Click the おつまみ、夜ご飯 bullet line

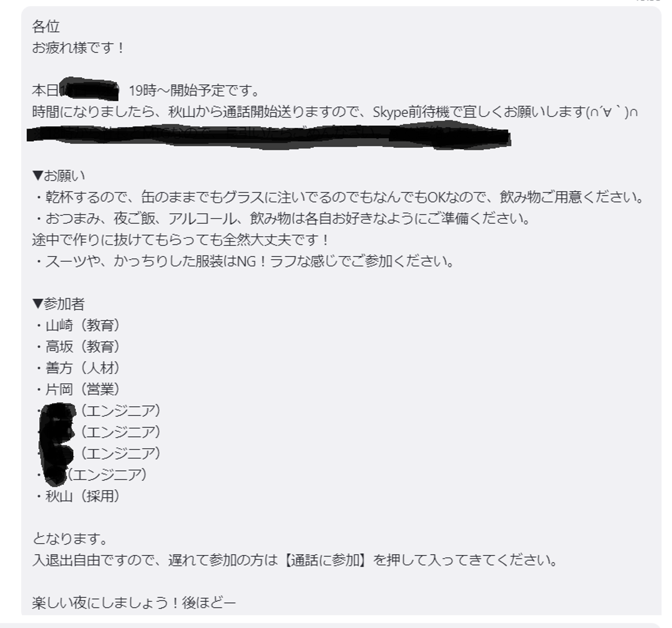click(x=282, y=219)
